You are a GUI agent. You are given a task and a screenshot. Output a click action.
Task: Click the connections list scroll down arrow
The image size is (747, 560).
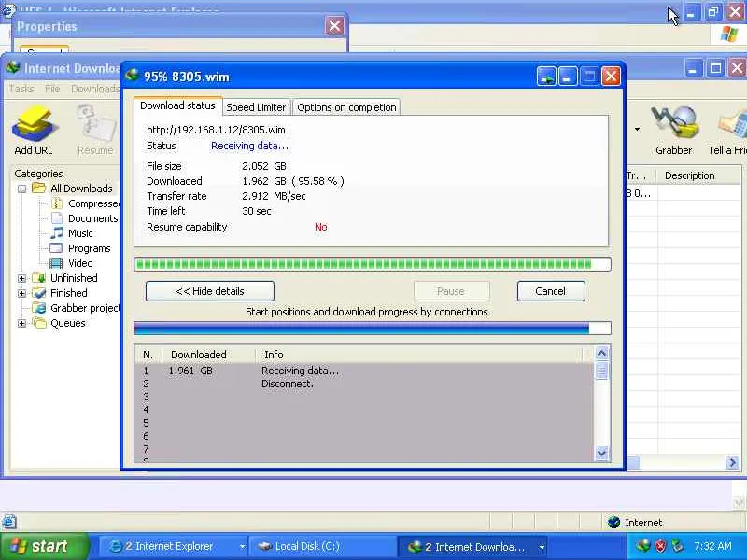click(x=601, y=453)
